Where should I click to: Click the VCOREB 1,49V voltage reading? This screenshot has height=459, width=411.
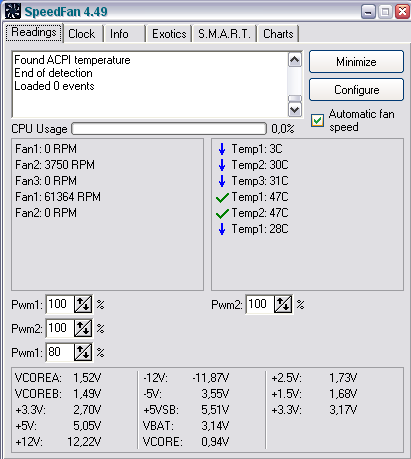tap(58, 394)
